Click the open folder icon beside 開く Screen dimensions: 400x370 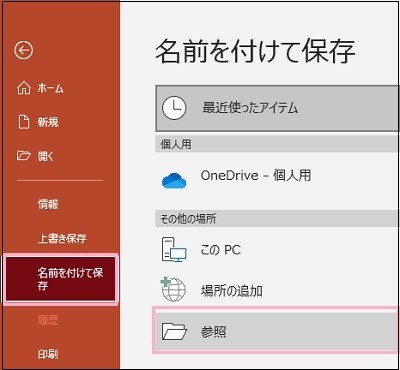24,156
